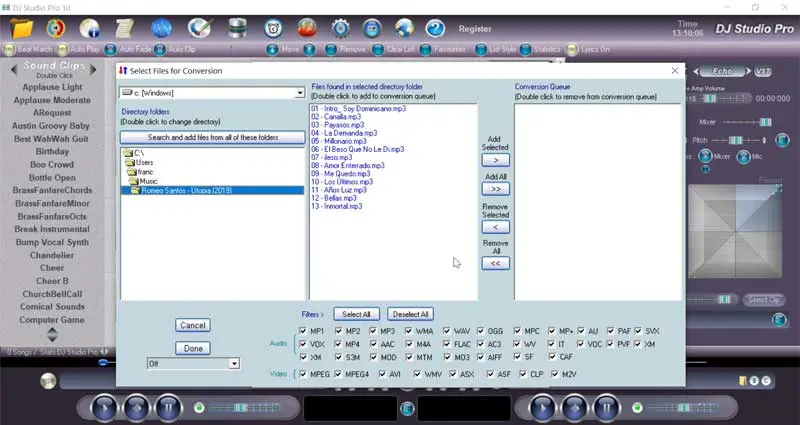Click left arrow next to Sound Clips heading
Image resolution: width=800 pixels, height=425 pixels.
click(x=14, y=69)
